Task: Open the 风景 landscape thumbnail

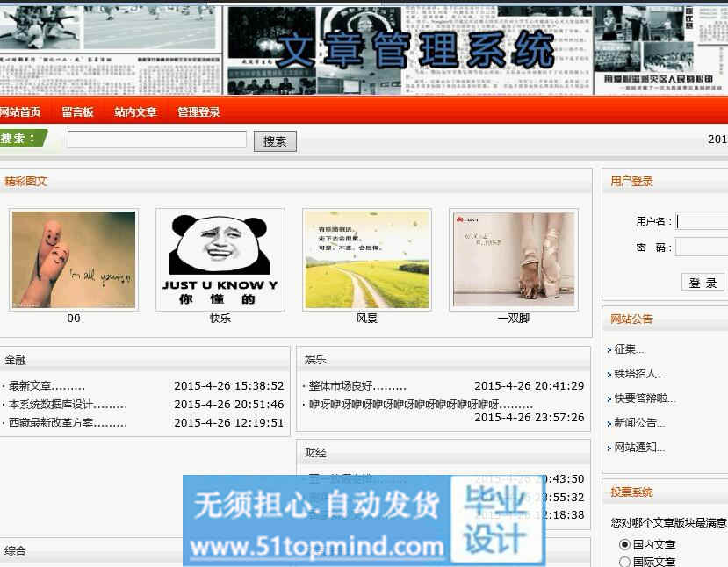Action: click(x=367, y=260)
